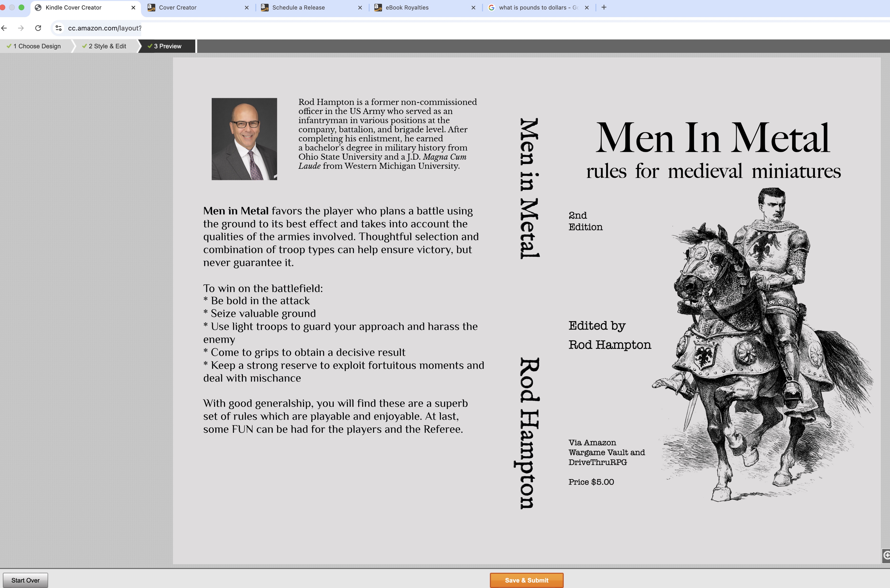Image resolution: width=890 pixels, height=588 pixels.
Task: Close the Schedule a Release tab
Action: click(x=360, y=8)
